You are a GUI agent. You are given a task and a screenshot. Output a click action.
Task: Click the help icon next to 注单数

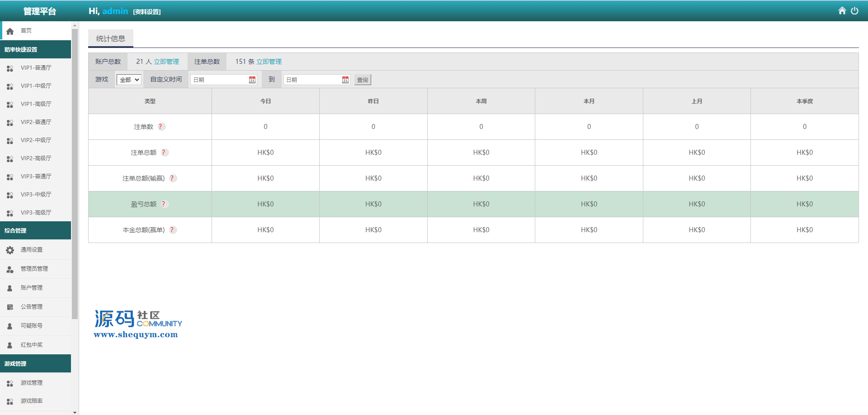click(x=161, y=127)
